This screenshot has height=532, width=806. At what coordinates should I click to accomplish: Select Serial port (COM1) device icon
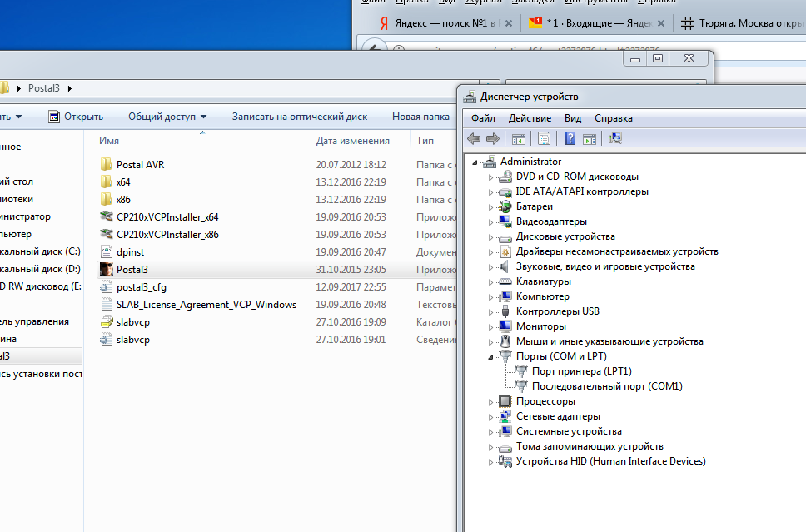click(520, 386)
